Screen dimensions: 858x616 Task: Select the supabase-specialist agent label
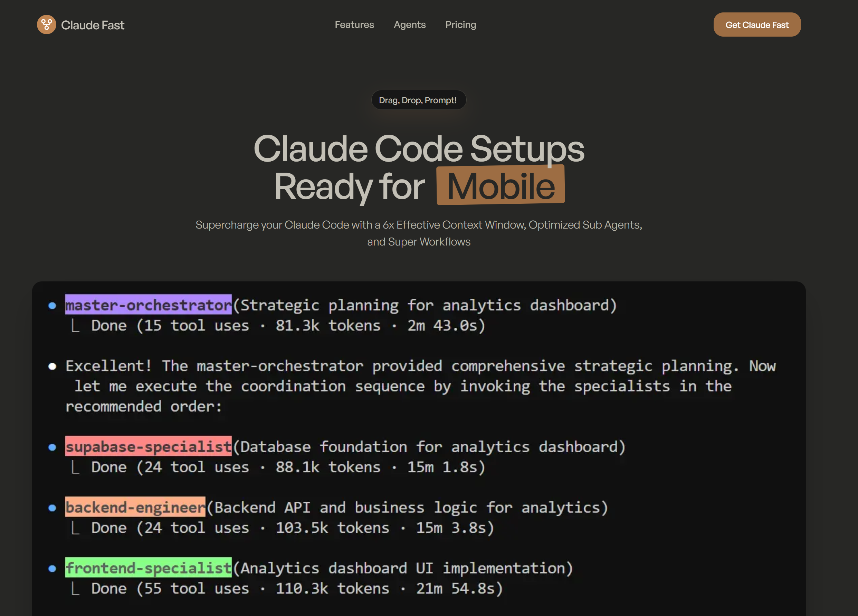148,446
